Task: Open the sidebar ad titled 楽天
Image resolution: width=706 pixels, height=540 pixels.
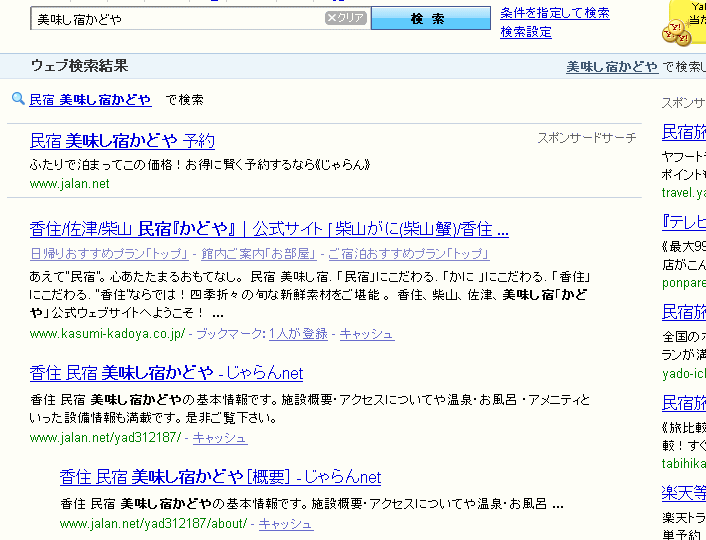Action: (x=684, y=493)
